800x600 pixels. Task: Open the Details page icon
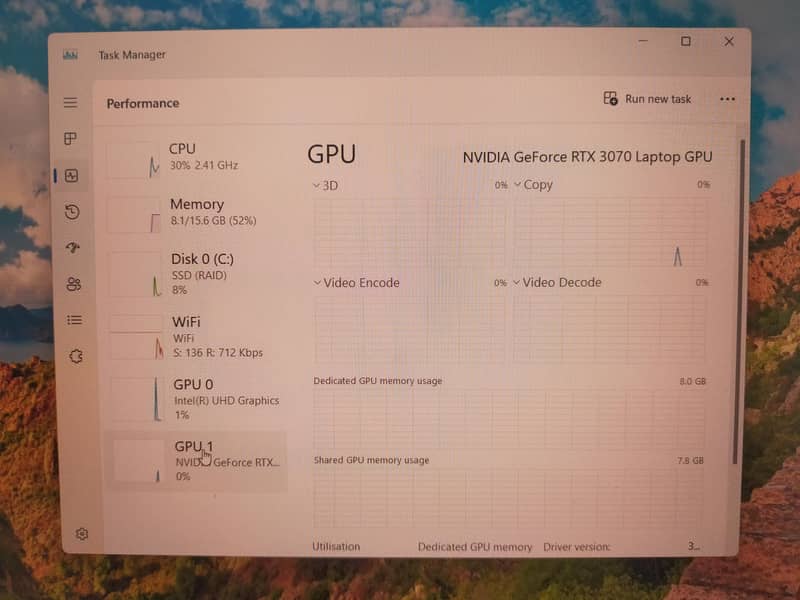coord(74,320)
